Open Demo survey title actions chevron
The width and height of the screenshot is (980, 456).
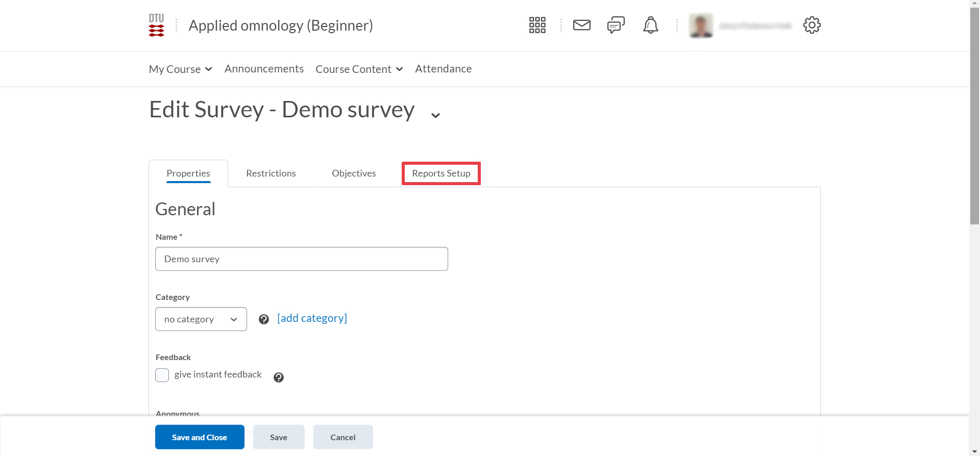(x=435, y=115)
